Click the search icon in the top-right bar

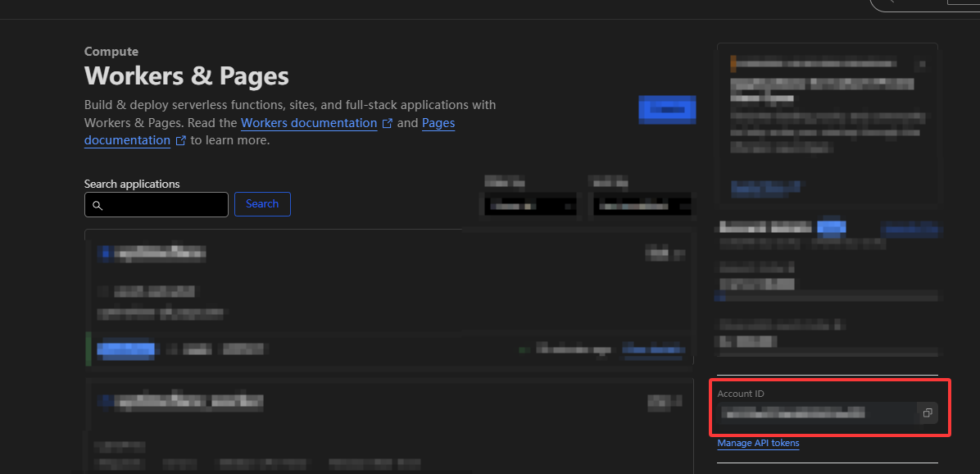[x=891, y=2]
